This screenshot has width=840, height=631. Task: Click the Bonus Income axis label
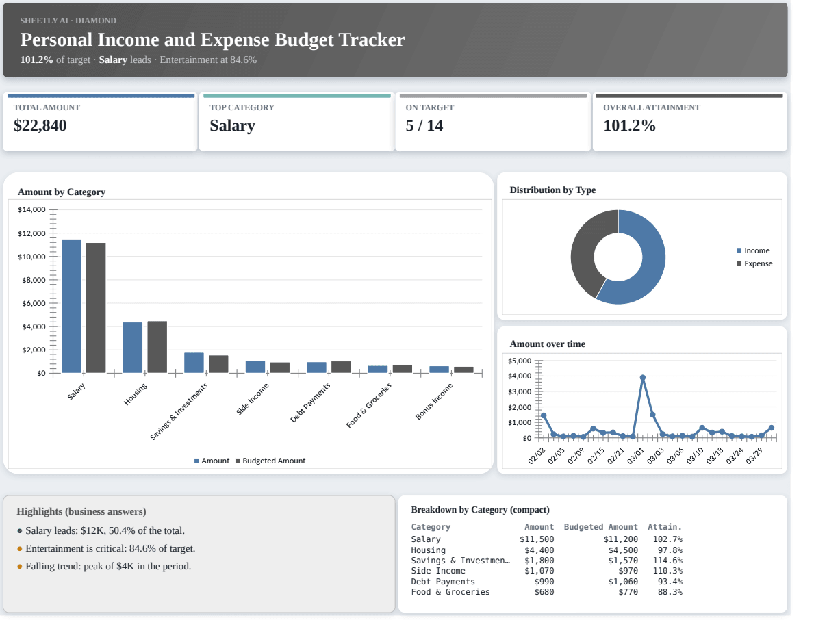435,402
